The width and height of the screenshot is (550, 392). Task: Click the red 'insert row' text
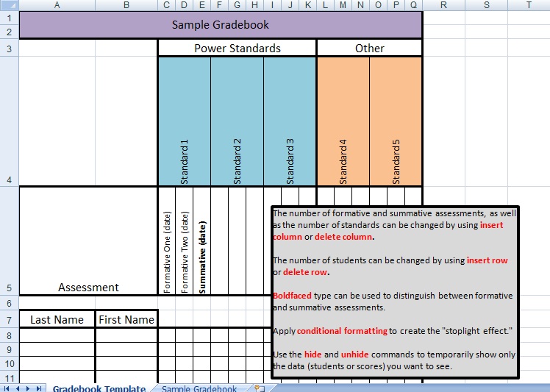tap(488, 260)
